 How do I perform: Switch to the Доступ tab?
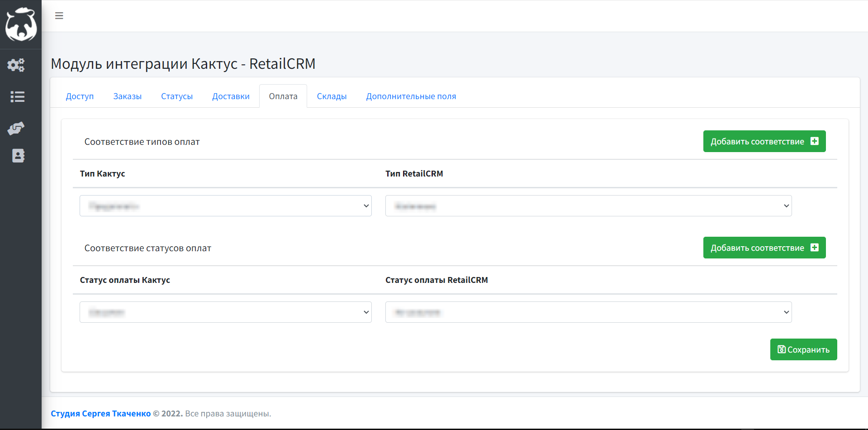point(80,96)
